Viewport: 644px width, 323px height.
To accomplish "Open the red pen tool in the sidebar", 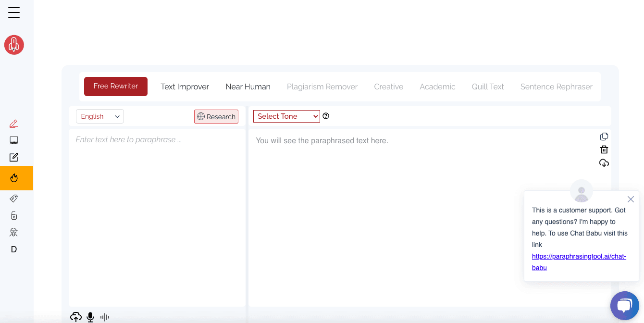I will coord(13,124).
